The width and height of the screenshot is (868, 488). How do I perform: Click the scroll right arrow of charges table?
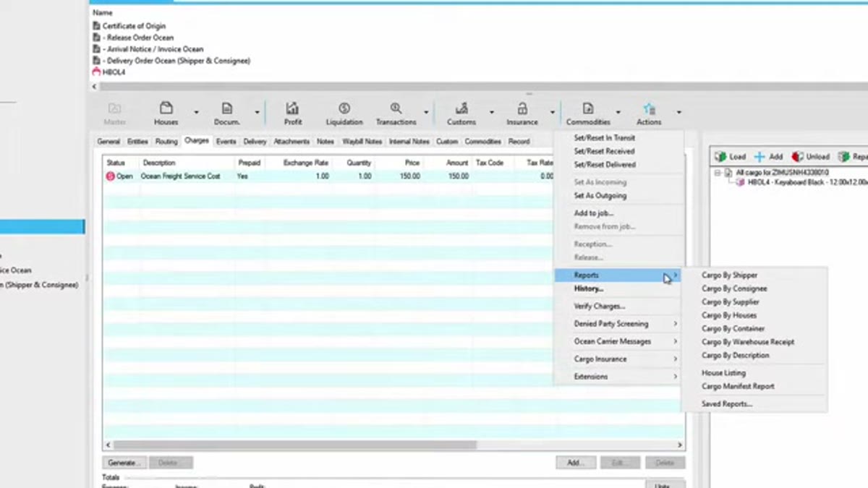(x=680, y=445)
